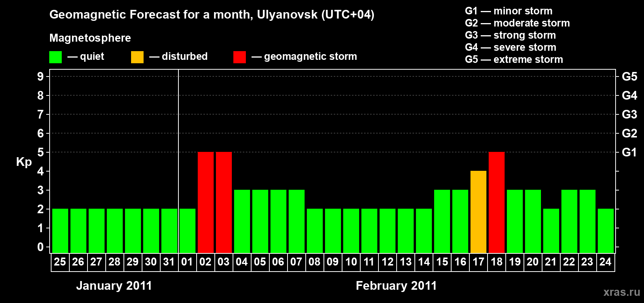This screenshot has width=644, height=303.
Task: Click the G3 right-axis label
Action: 630,114
